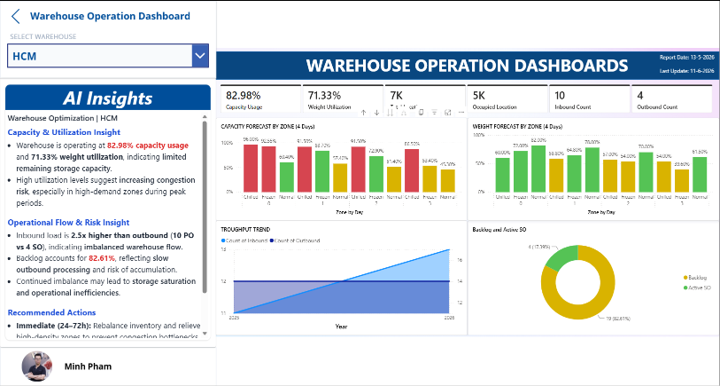Click Warehouse Optimization | HCM subtitle
Screen dimensions: 720x386
[x=62, y=118]
